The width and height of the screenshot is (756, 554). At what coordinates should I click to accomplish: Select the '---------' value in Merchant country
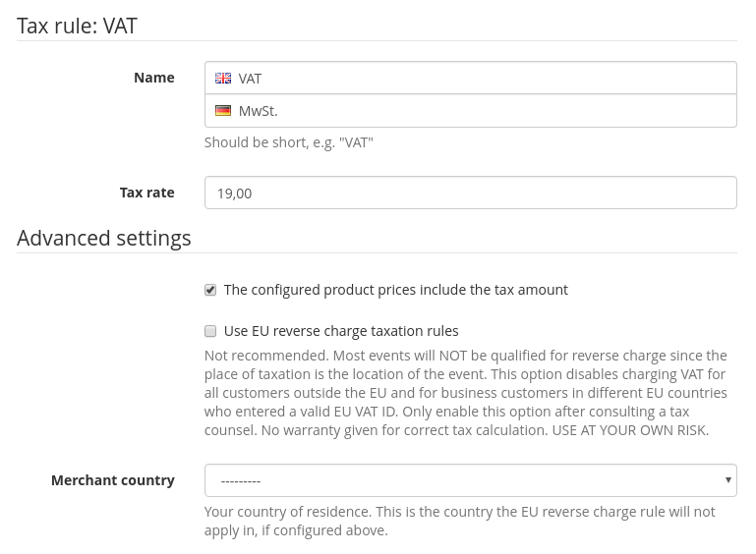[x=241, y=481]
